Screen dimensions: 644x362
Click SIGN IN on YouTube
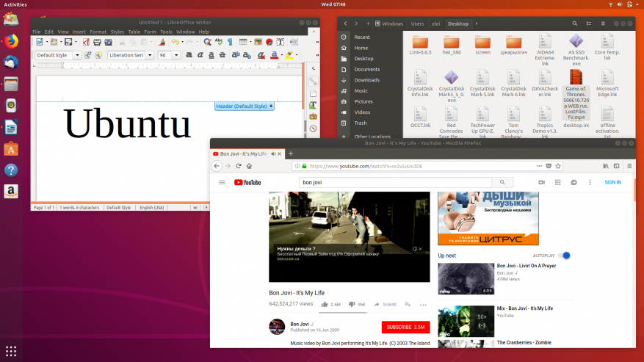pyautogui.click(x=612, y=182)
